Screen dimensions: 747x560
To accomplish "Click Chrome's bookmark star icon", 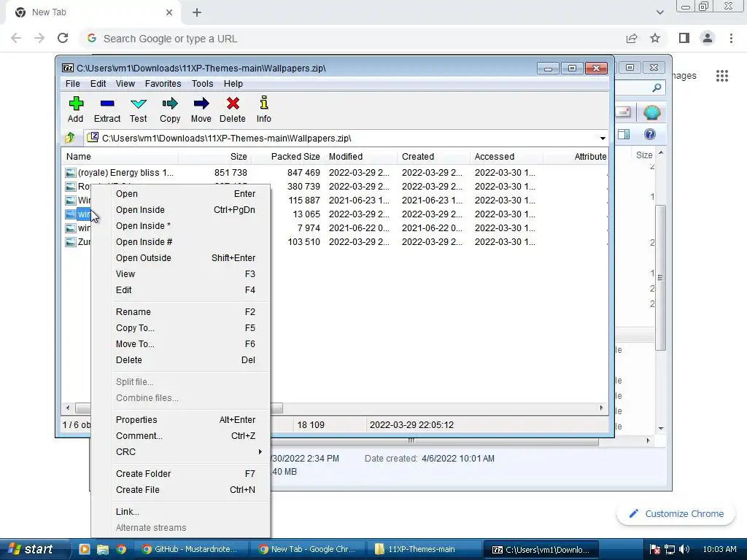I will coord(655,39).
